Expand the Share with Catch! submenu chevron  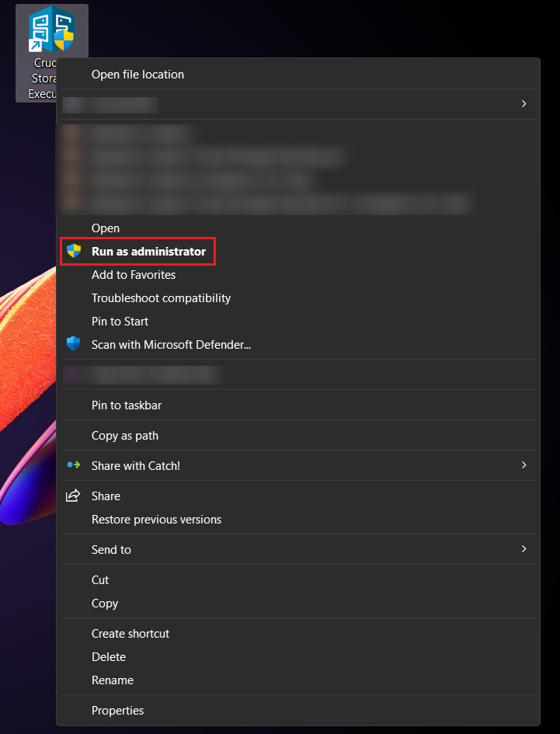[524, 464]
